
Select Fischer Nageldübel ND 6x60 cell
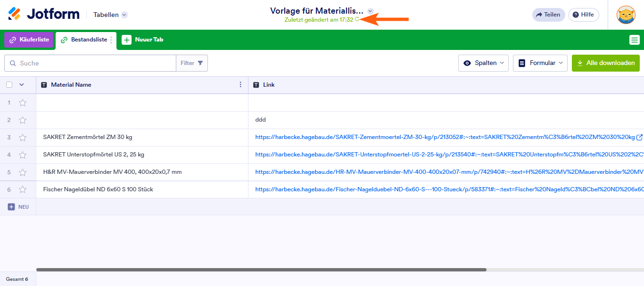point(142,190)
